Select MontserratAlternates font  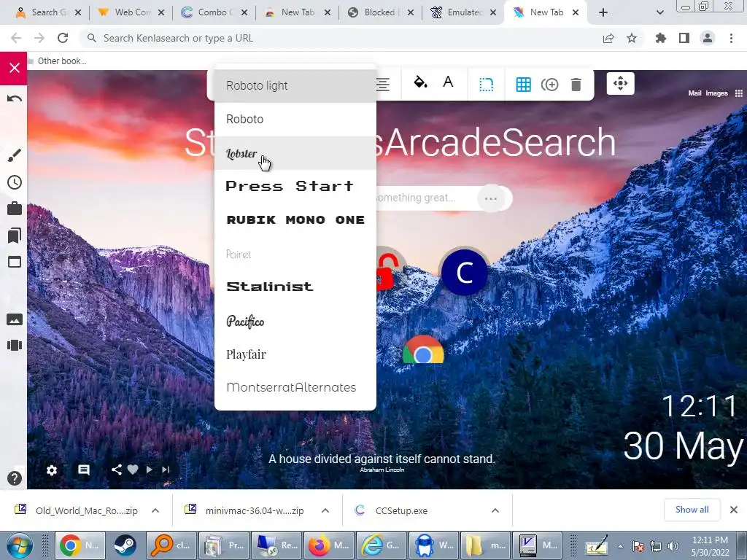point(295,388)
